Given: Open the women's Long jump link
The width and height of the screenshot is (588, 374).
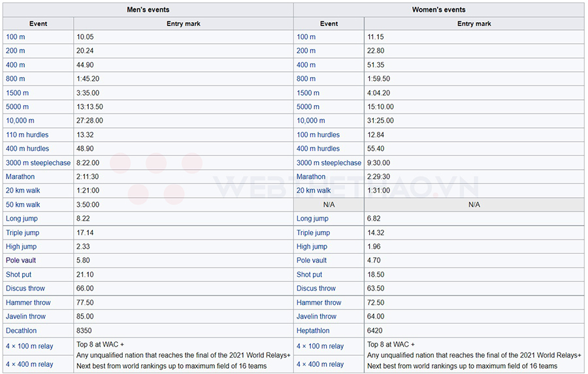Looking at the screenshot, I should (x=312, y=219).
